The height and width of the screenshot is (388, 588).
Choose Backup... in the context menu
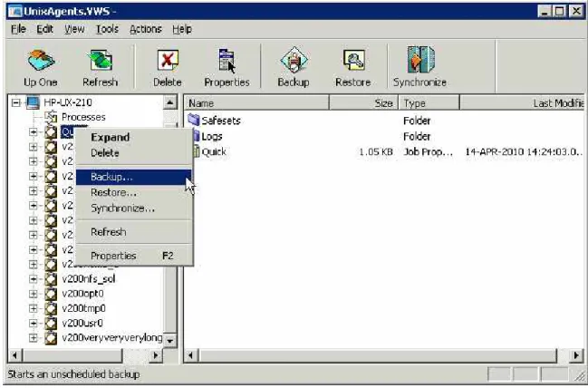134,177
